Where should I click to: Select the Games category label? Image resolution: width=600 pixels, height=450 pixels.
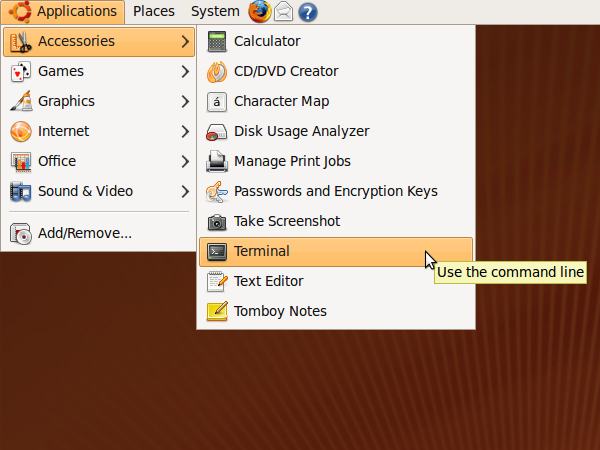pyautogui.click(x=61, y=71)
